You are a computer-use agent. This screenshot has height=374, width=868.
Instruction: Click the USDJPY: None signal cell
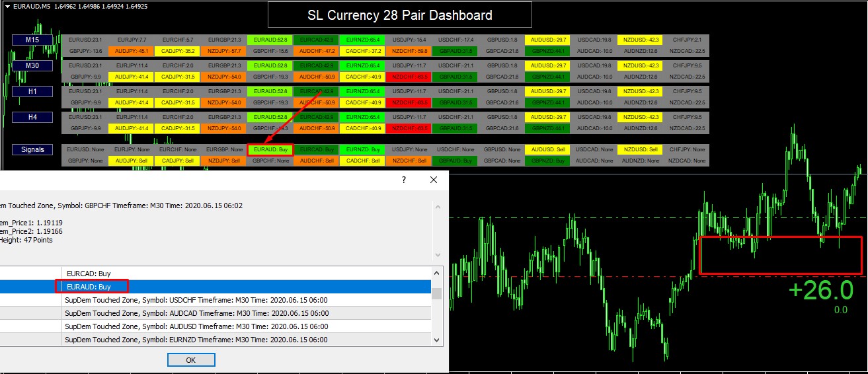pos(409,150)
